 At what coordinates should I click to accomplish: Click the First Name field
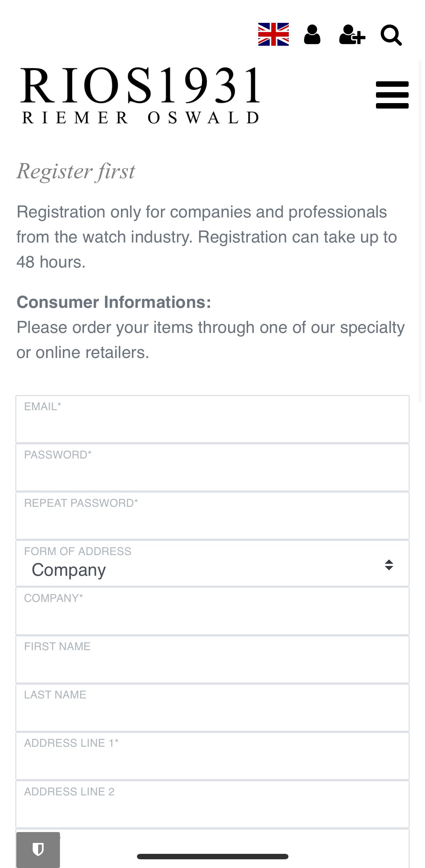pyautogui.click(x=212, y=659)
